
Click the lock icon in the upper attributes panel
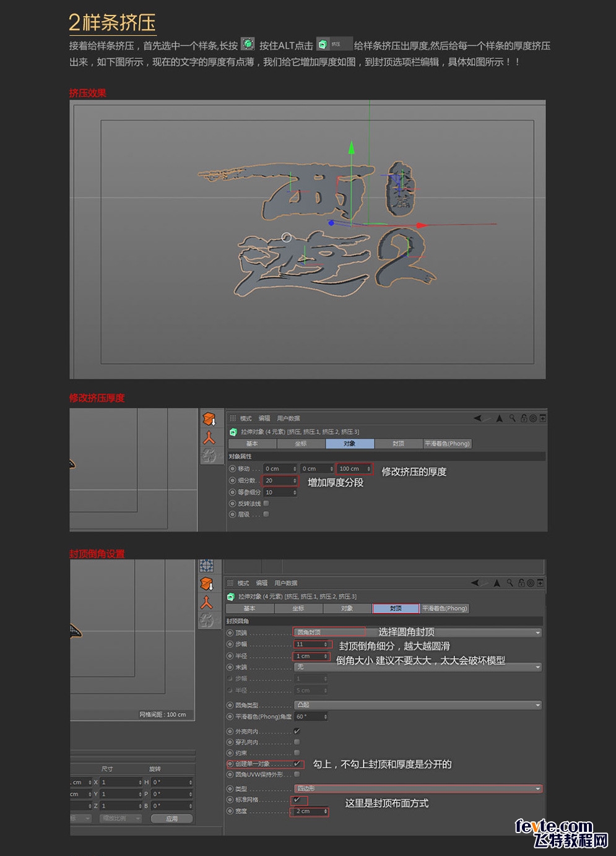point(524,418)
